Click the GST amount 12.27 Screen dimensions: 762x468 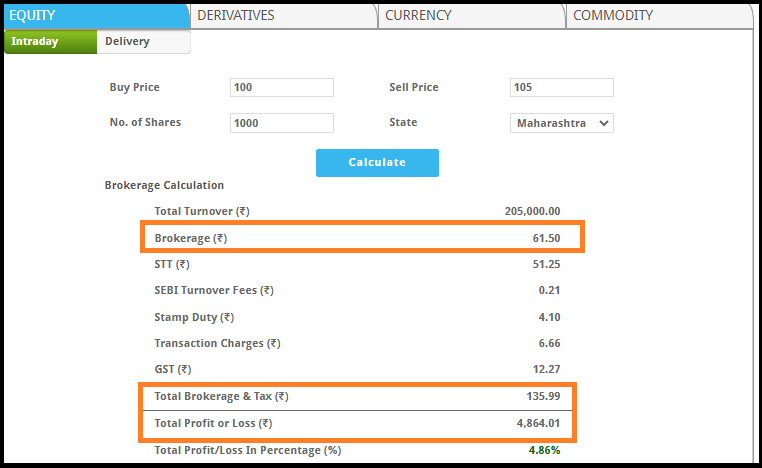(x=546, y=370)
